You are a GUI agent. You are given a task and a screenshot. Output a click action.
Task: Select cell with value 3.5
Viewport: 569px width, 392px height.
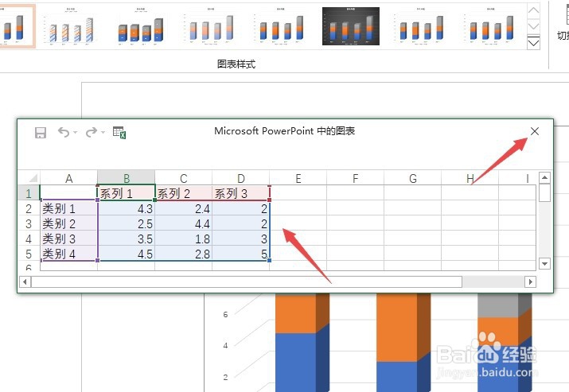tap(127, 239)
